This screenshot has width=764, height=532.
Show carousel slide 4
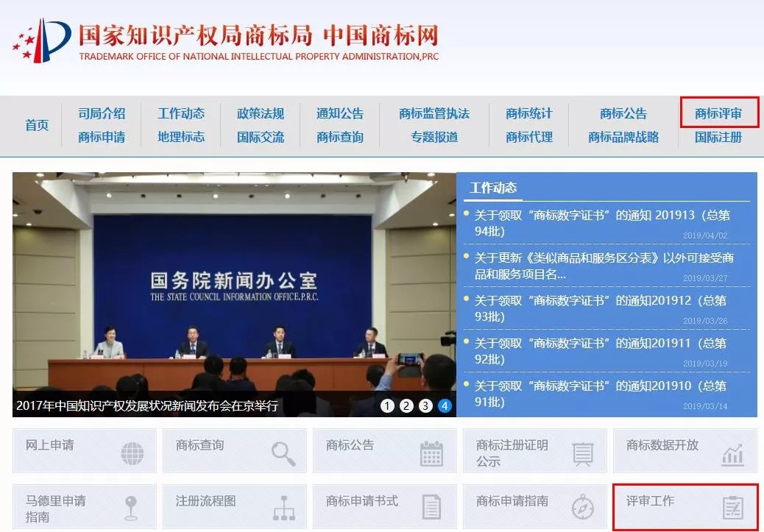pos(445,406)
